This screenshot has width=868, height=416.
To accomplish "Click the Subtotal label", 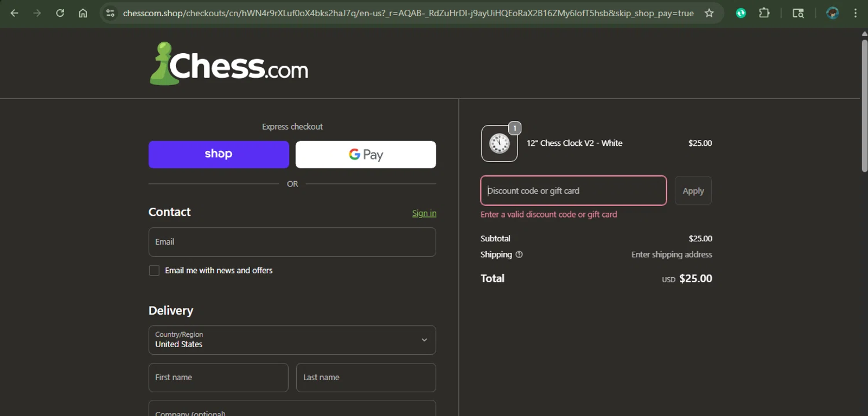I will [495, 238].
